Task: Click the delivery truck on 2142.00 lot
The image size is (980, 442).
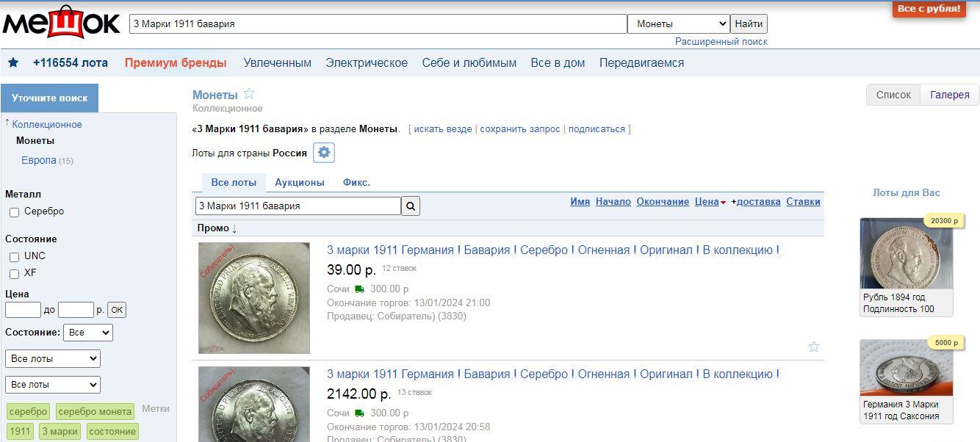Action: point(359,413)
